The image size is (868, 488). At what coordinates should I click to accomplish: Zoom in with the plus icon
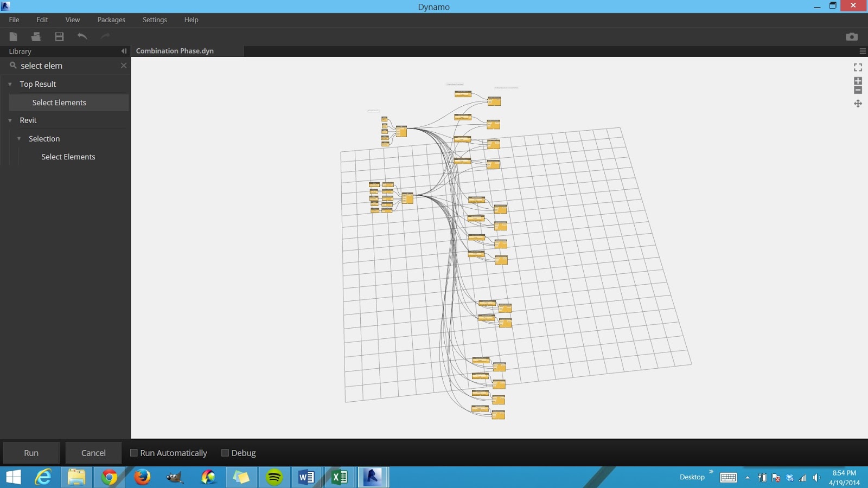(x=858, y=81)
